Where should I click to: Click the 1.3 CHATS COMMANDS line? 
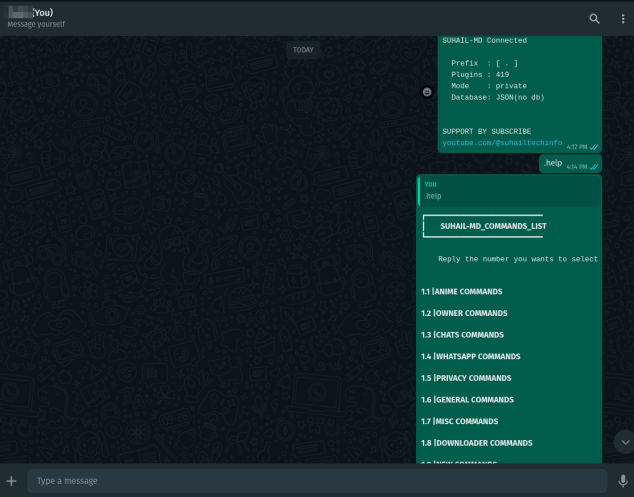(x=462, y=335)
